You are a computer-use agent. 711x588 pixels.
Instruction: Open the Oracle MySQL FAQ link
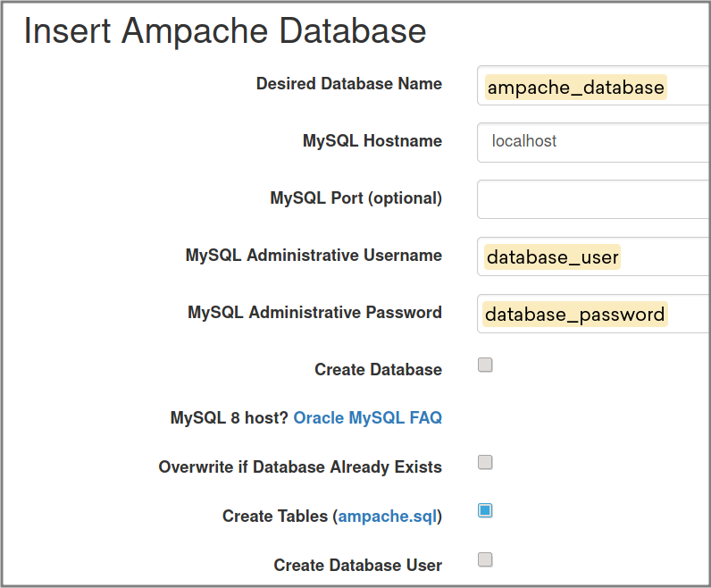tap(368, 418)
